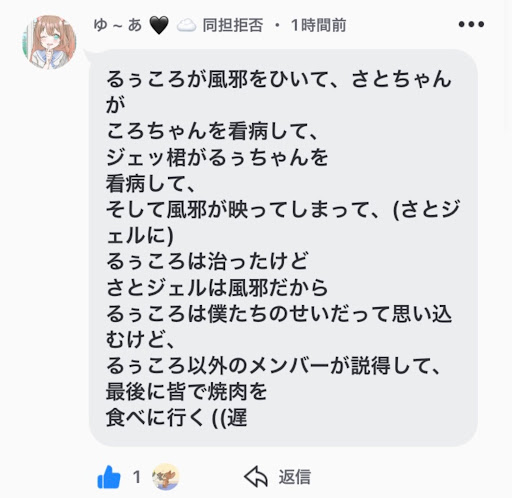Click the last line 食べに行く ((遅
The height and width of the screenshot is (498, 512).
tap(176, 417)
